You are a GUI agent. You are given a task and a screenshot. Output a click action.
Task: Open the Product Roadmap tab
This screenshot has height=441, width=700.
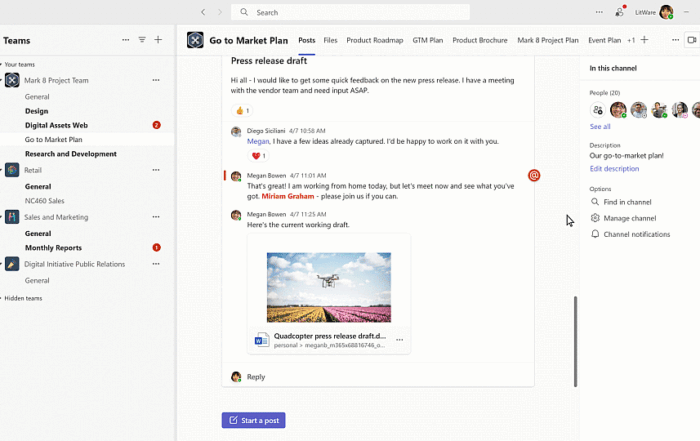(x=375, y=40)
